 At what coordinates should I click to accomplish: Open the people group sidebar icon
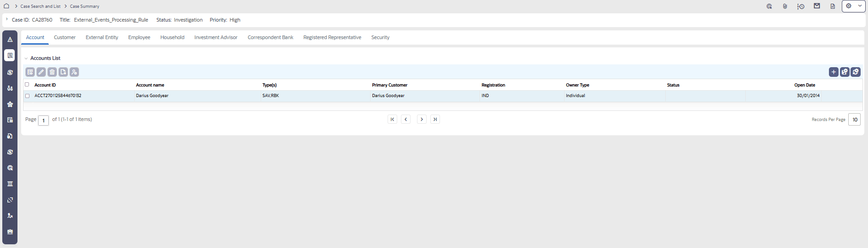(10, 88)
